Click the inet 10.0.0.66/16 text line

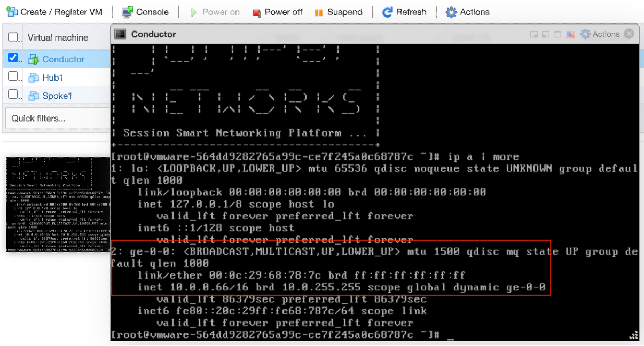(342, 288)
